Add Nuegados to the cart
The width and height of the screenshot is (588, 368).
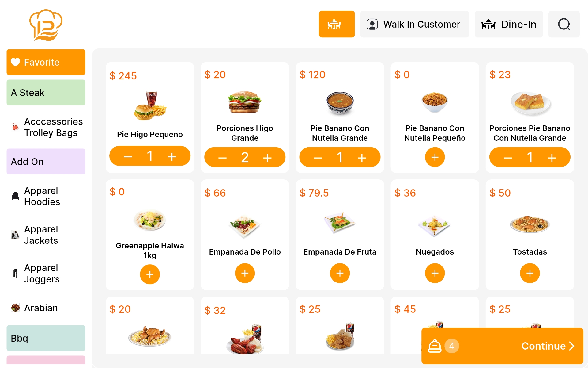pos(435,273)
